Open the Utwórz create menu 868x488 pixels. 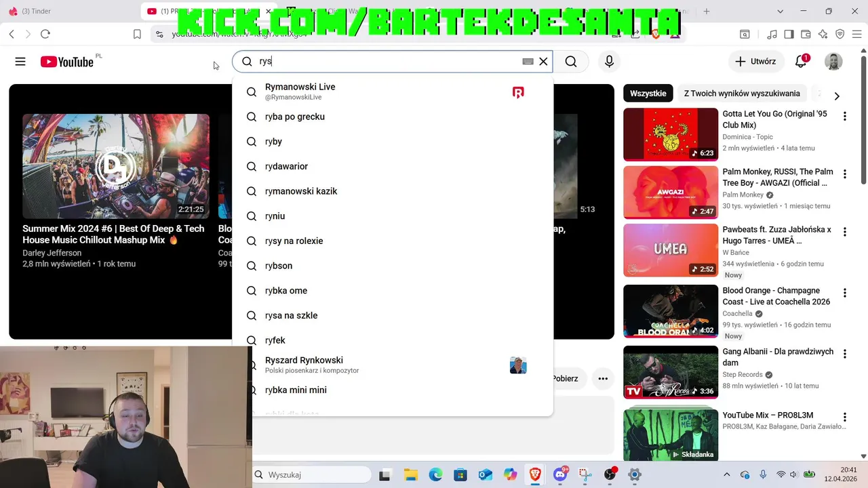tap(756, 62)
